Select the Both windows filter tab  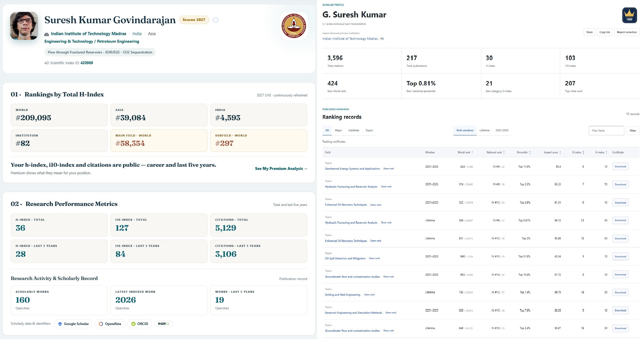pyautogui.click(x=465, y=130)
